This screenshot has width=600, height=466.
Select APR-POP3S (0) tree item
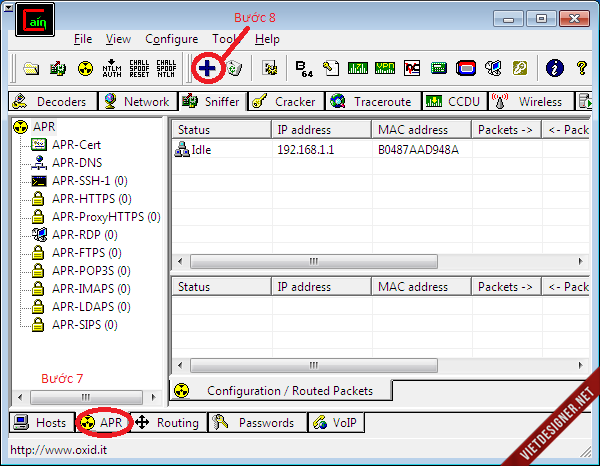(x=91, y=270)
